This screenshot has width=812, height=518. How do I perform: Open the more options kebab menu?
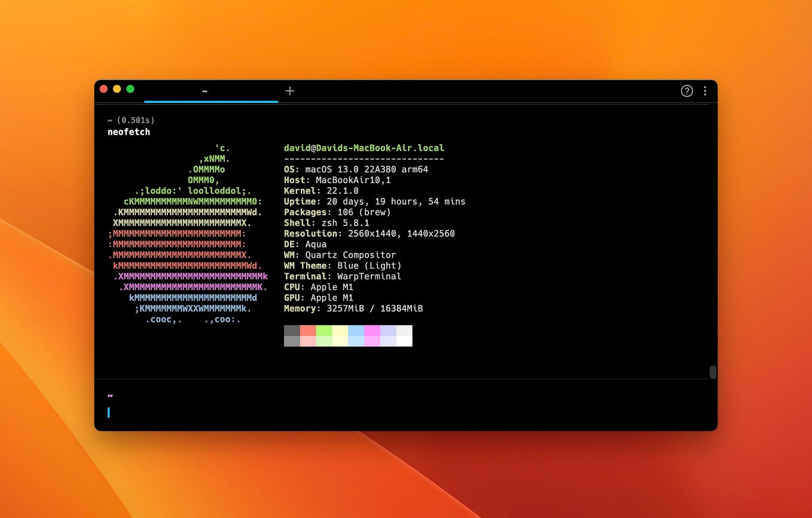[x=705, y=90]
